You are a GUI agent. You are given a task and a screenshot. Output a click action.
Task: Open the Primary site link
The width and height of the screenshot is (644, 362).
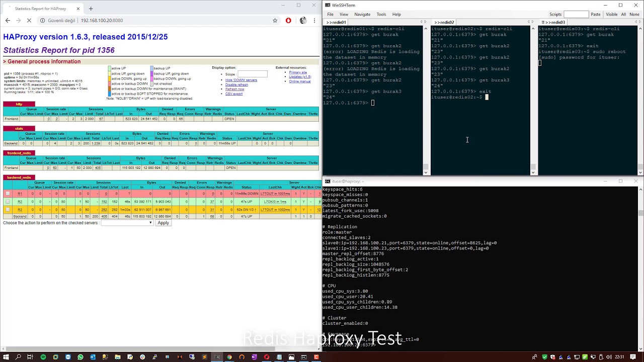[x=298, y=72]
